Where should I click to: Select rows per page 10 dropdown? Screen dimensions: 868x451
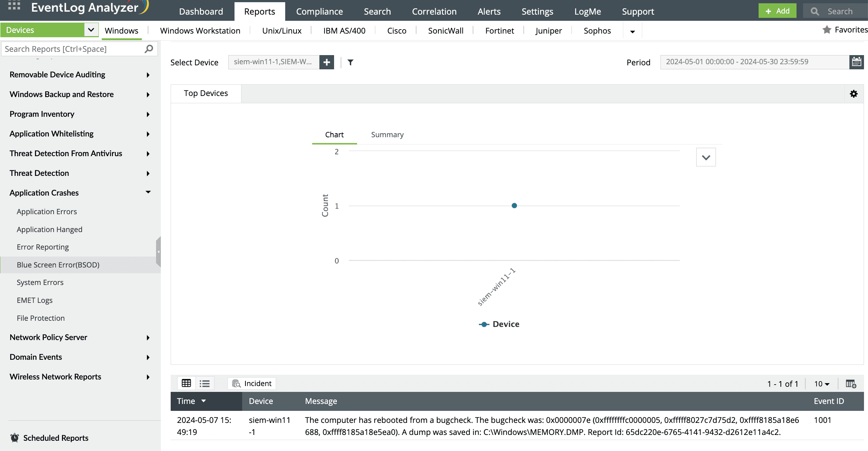coord(822,383)
